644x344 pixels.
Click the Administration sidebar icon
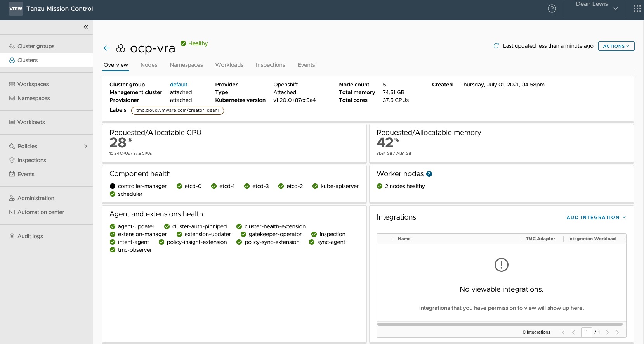pos(12,198)
